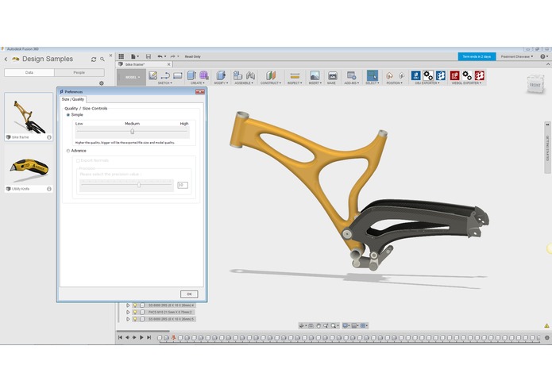Refresh the Design Samples data panel

coord(94,60)
